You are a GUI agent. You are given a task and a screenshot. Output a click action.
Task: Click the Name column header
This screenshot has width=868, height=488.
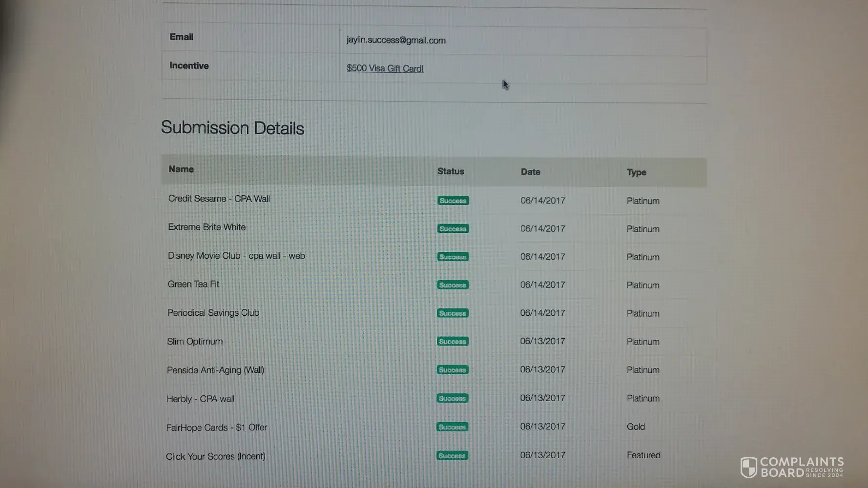coord(181,169)
